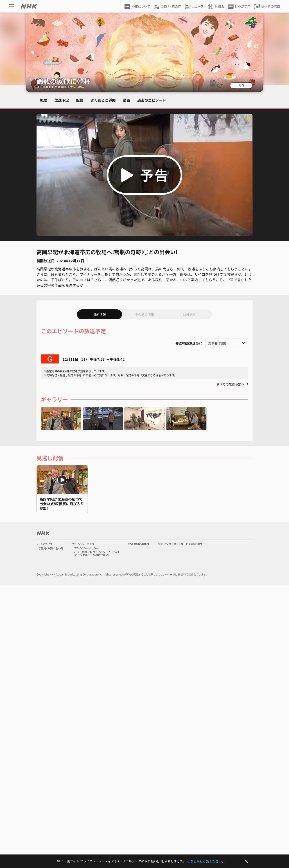
Task: Click 初回放送日: 2023年12月11日 text
Action: click(60, 261)
